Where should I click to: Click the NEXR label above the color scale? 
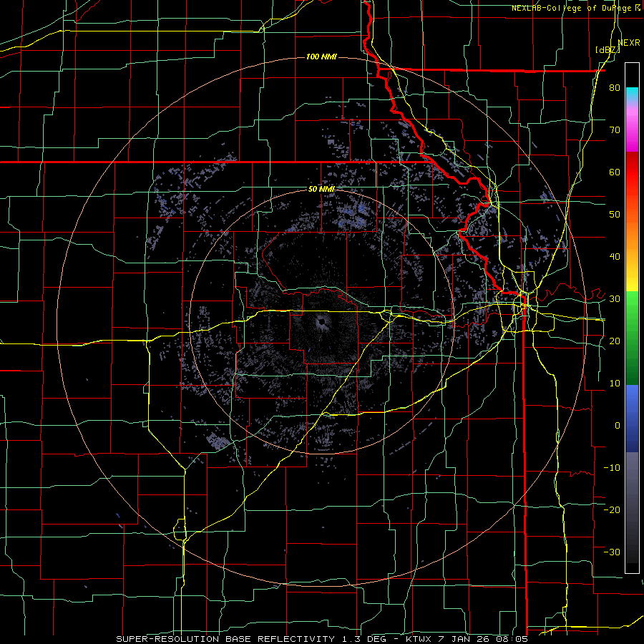tap(629, 43)
